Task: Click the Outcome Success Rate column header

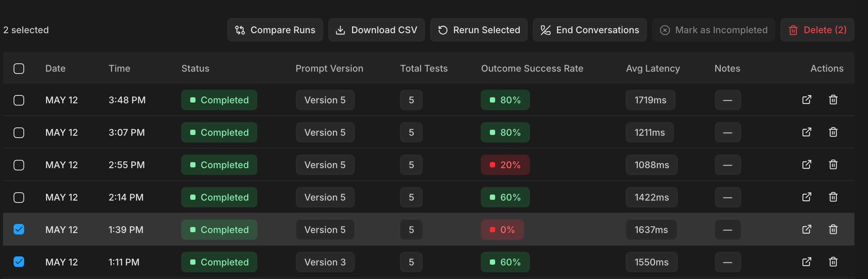Action: 532,68
